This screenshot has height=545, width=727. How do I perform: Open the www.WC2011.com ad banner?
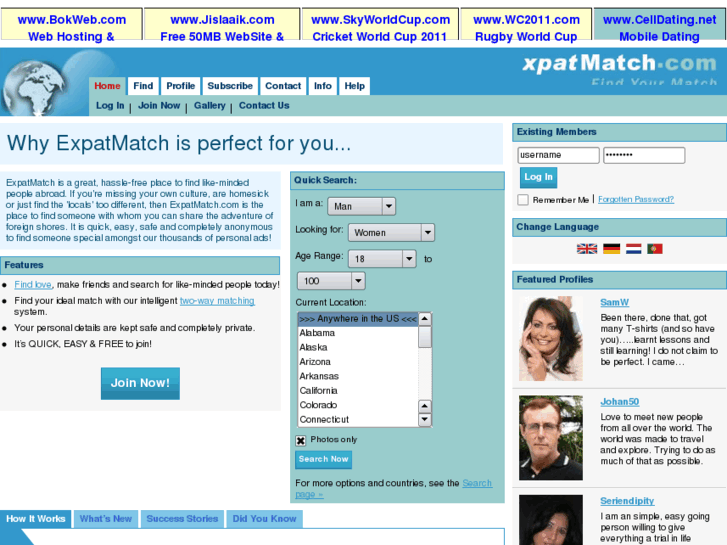tap(526, 24)
